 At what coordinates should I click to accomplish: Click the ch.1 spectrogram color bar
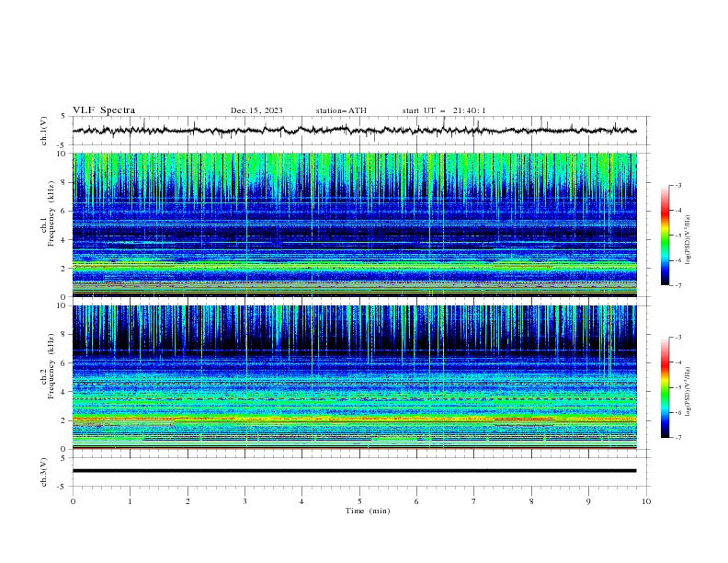coord(665,236)
